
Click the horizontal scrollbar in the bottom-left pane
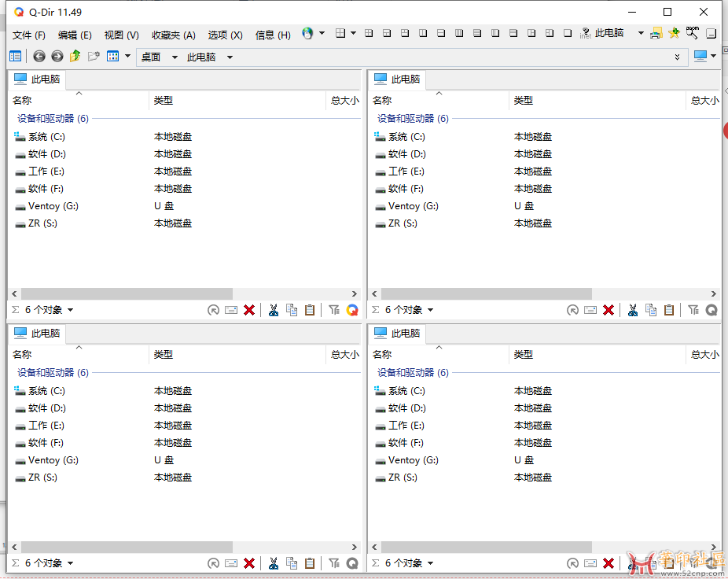[126, 547]
